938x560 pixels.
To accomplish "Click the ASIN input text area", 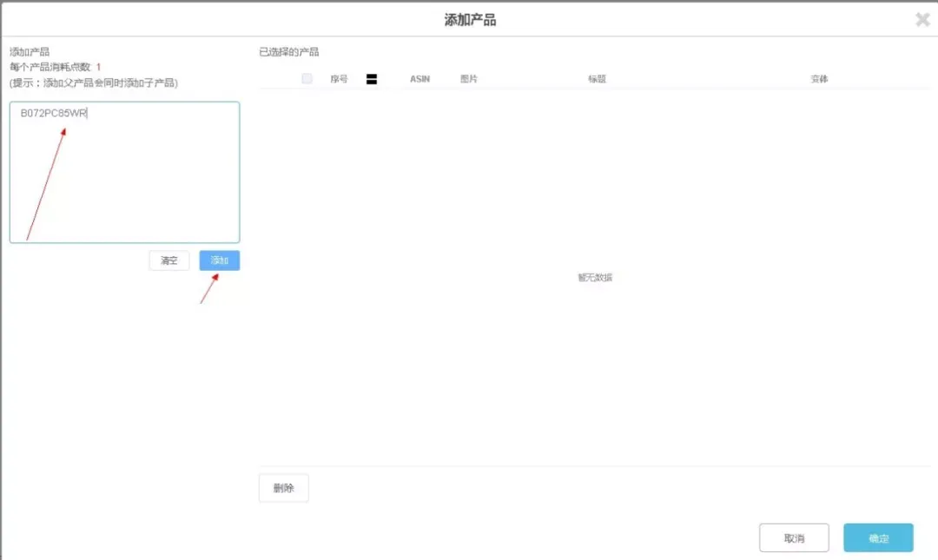I will click(x=124, y=172).
